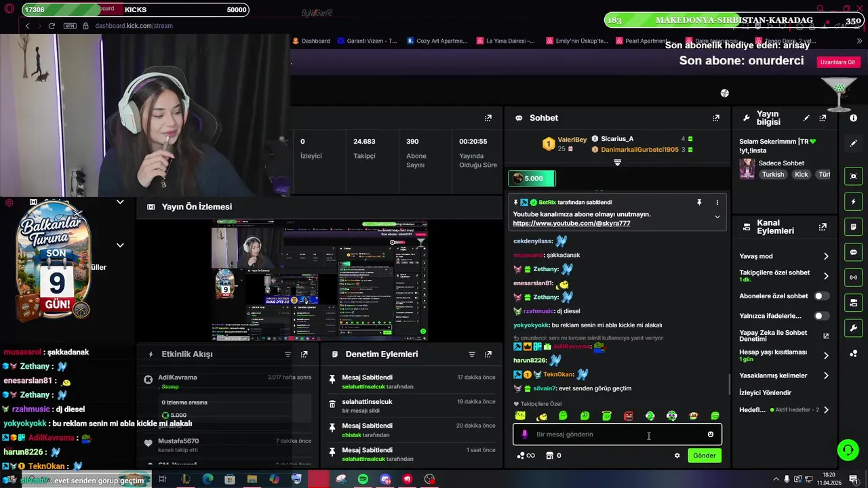This screenshot has height=488, width=868.
Task: Click chat message from silvain7
Action: (x=574, y=388)
